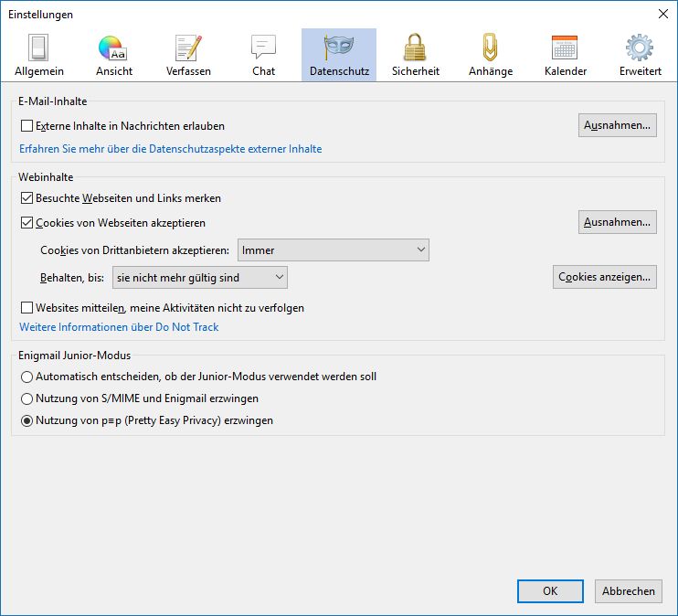Enable the Do Not Track Websites mitteilen checkbox
Image resolution: width=678 pixels, height=616 pixels.
[x=27, y=308]
